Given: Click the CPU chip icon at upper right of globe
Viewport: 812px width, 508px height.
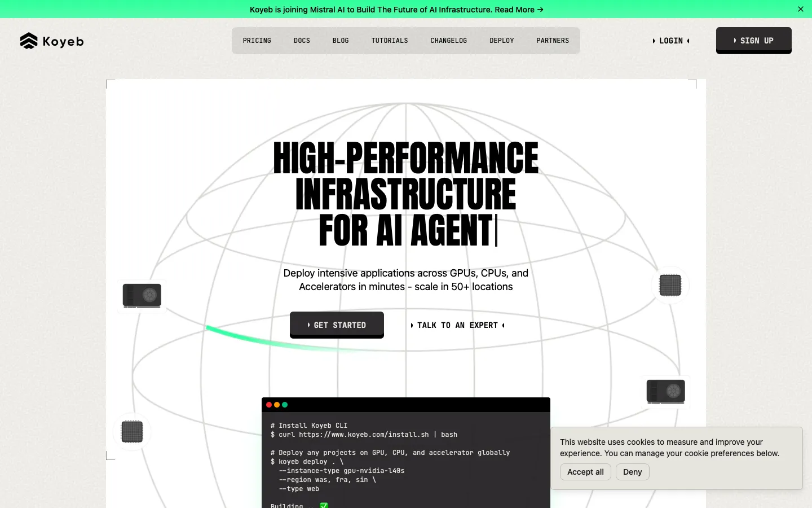Looking at the screenshot, I should pyautogui.click(x=670, y=285).
